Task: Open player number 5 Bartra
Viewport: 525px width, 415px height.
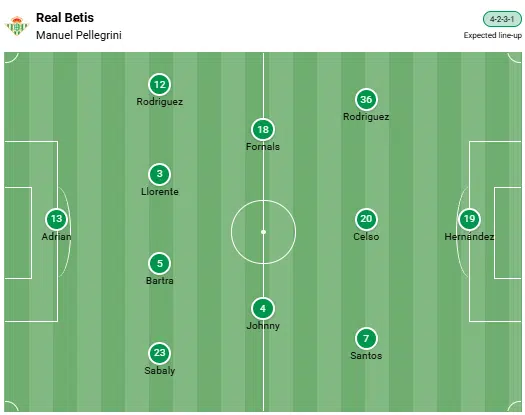Action: pyautogui.click(x=160, y=263)
